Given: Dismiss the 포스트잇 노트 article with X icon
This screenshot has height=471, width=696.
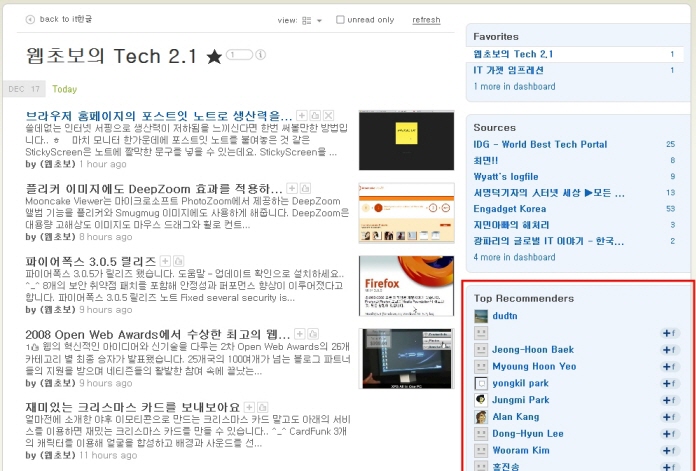Looking at the screenshot, I should point(328,116).
